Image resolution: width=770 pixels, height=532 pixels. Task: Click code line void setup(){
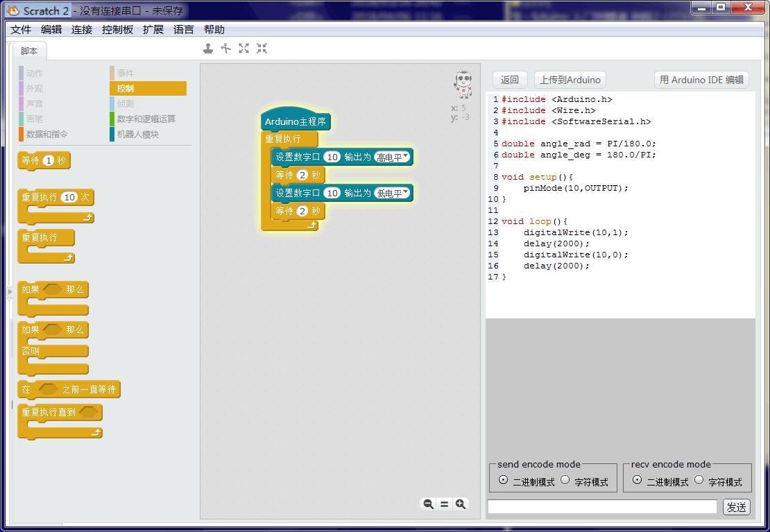[537, 177]
